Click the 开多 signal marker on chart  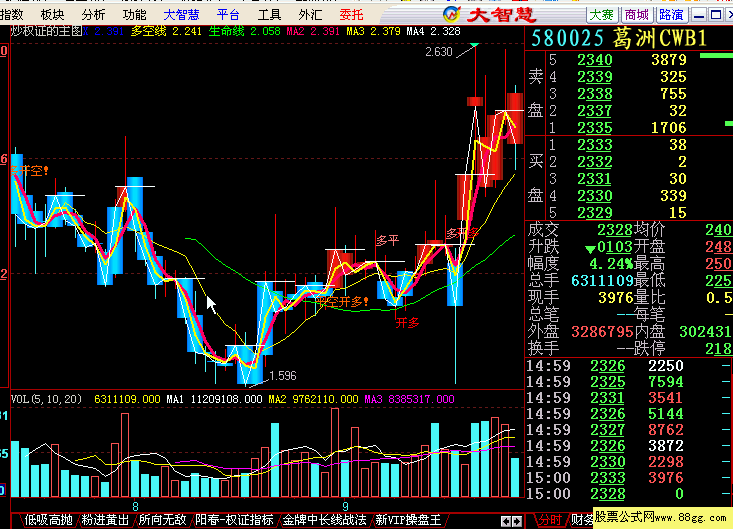407,323
